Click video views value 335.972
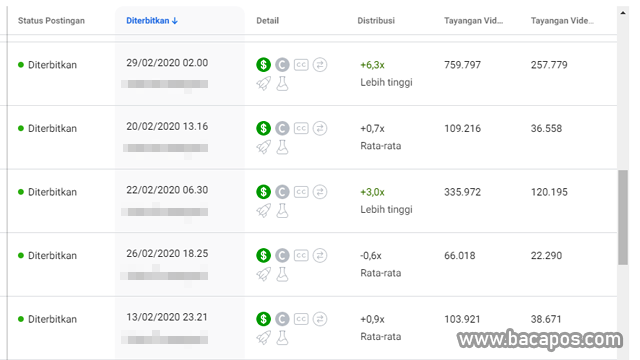This screenshot has height=360, width=640. [462, 192]
